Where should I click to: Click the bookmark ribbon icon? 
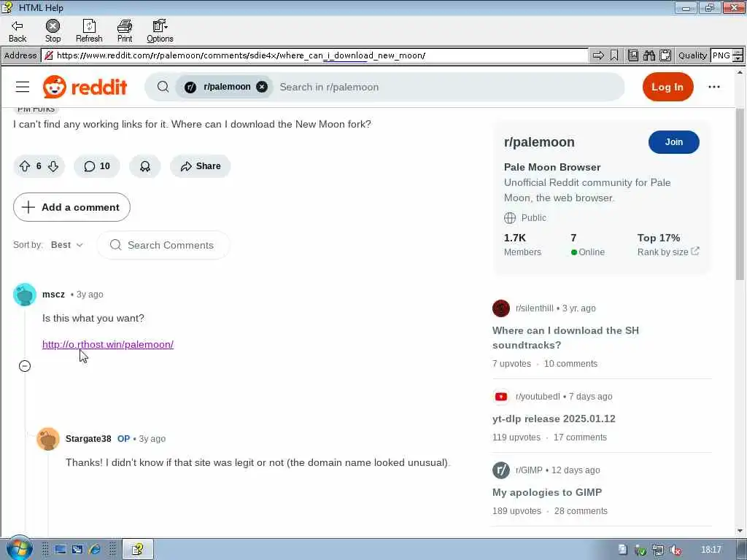614,55
